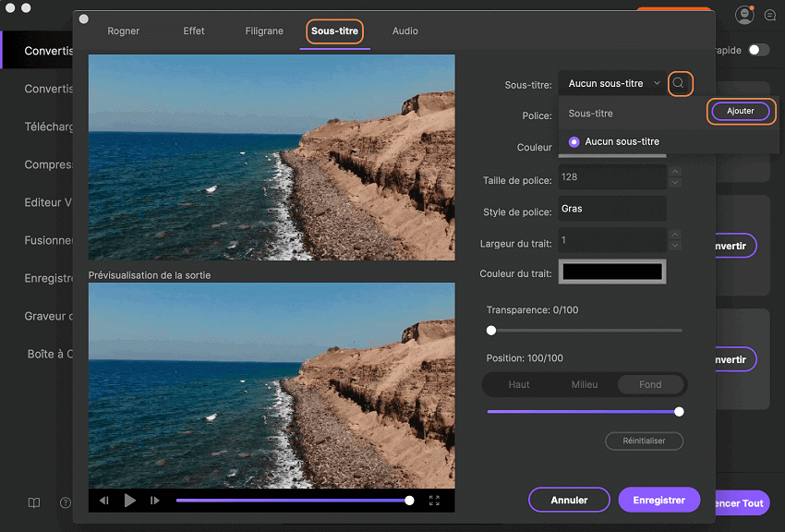785x532 pixels.
Task: Expand preview to fullscreen
Action: click(434, 501)
